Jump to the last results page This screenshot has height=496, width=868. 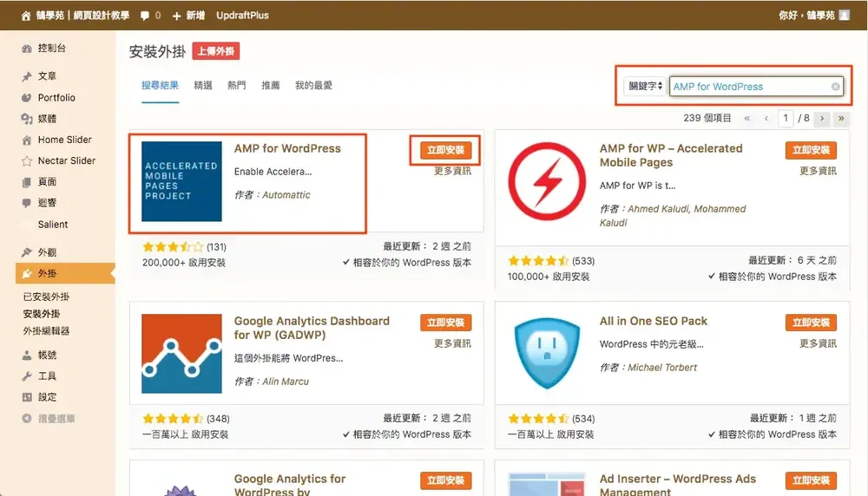(841, 118)
